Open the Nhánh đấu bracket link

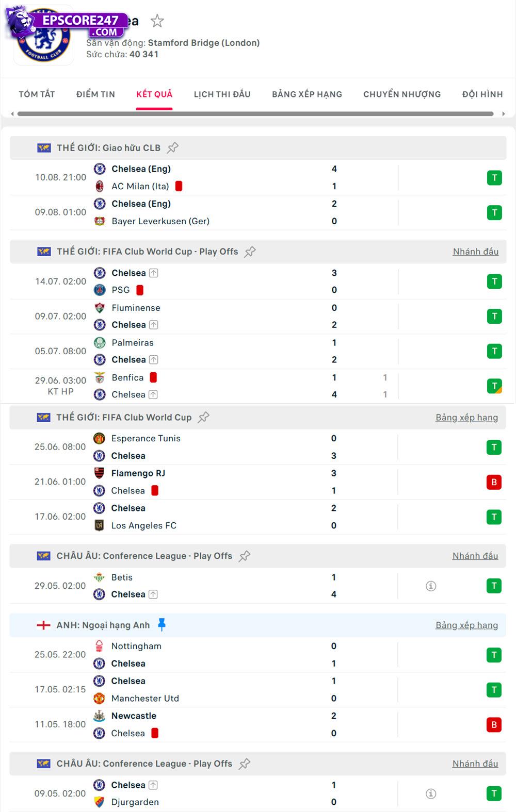click(475, 252)
